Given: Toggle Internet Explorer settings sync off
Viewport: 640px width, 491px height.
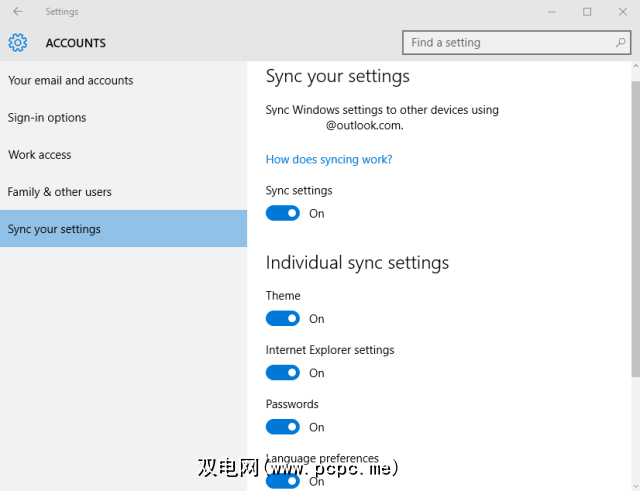Looking at the screenshot, I should tap(283, 373).
